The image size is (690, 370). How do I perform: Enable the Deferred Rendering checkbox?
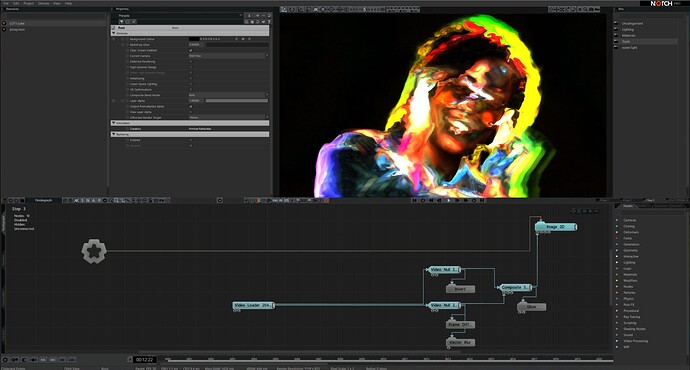[191, 62]
